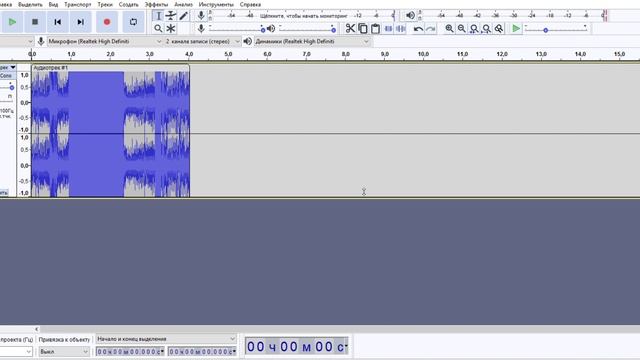This screenshot has height=360, width=640.
Task: Trim audio outside selection
Action: point(388,29)
